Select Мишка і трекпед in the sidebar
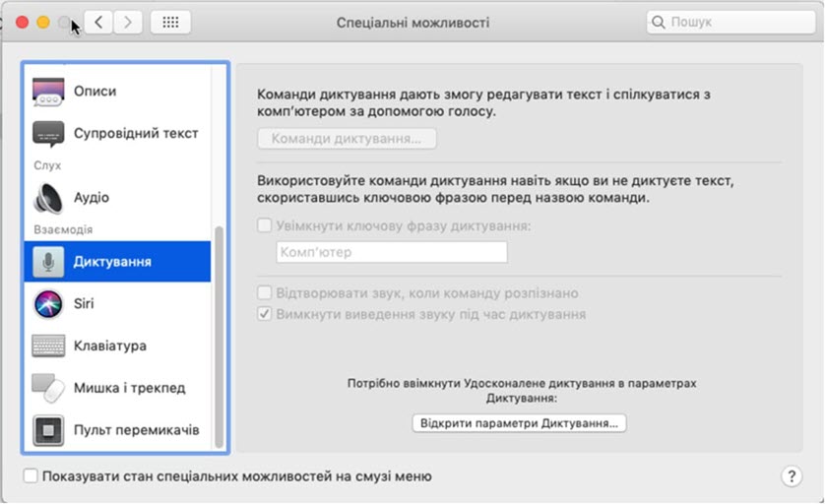Image resolution: width=825 pixels, height=504 pixels. coord(117,388)
